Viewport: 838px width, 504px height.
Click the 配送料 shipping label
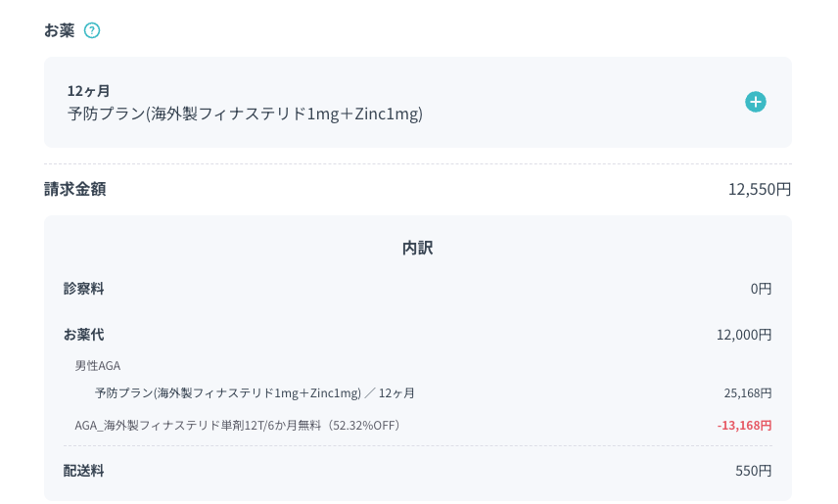[x=84, y=471]
